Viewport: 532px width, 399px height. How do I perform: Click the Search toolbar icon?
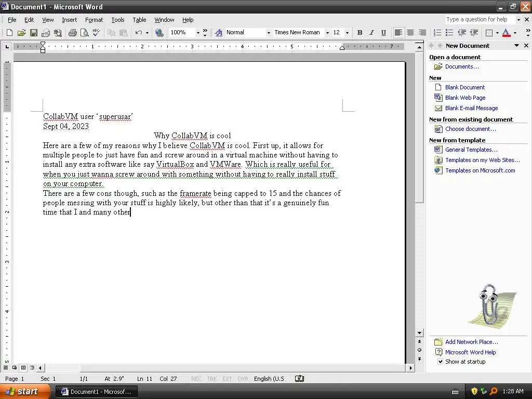coord(58,33)
